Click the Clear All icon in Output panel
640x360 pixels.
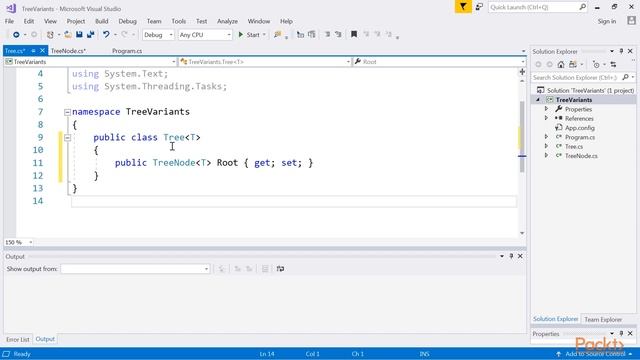265,269
